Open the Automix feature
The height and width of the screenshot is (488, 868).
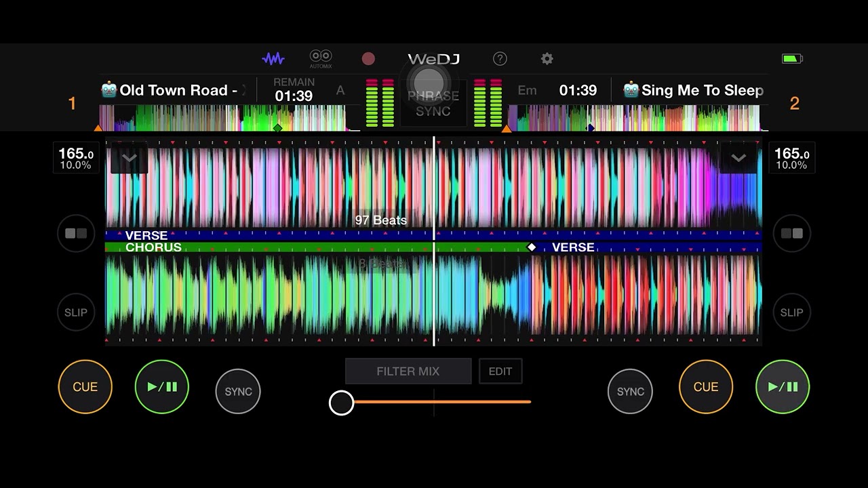tap(321, 59)
